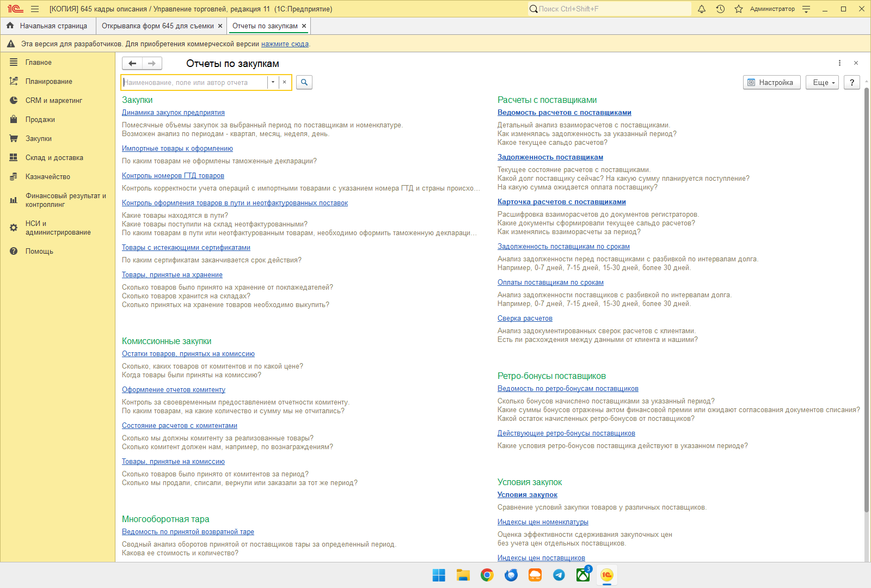Switch to Открывалка форм 645 для съемки tab
The image size is (871, 588).
[157, 26]
